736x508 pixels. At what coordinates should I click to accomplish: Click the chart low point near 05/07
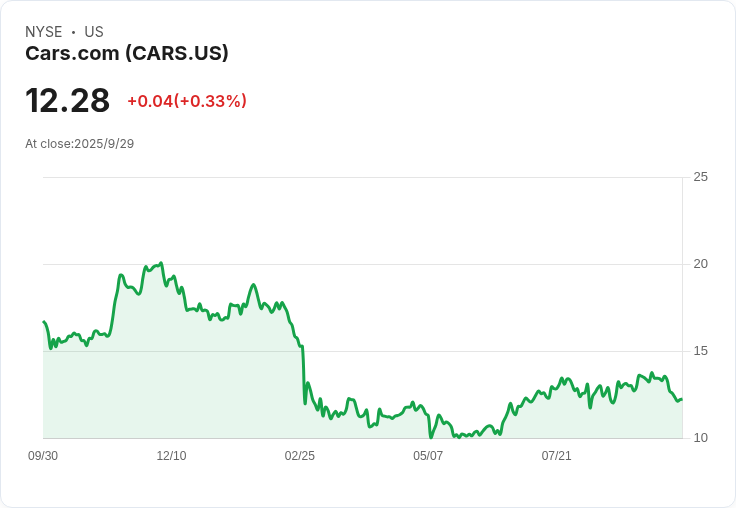[x=431, y=437]
